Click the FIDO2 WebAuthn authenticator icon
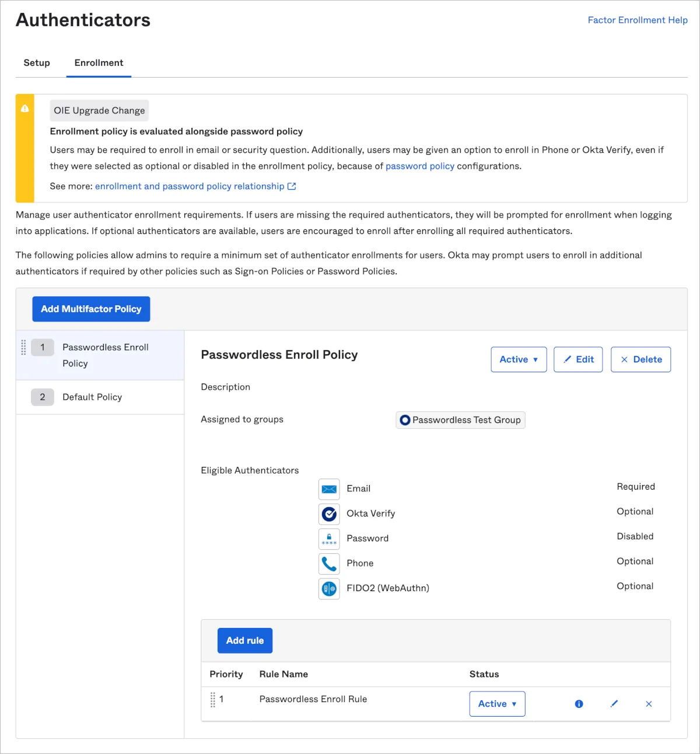Screen dimensions: 700x754 click(x=329, y=589)
